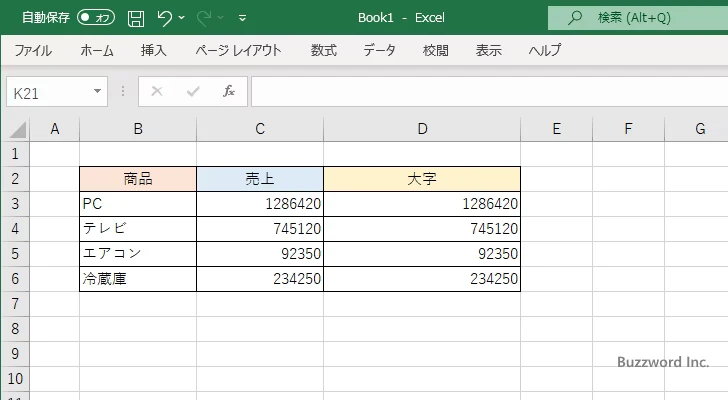Open the Undo history dropdown arrow
This screenshot has width=728, height=400.
(182, 18)
